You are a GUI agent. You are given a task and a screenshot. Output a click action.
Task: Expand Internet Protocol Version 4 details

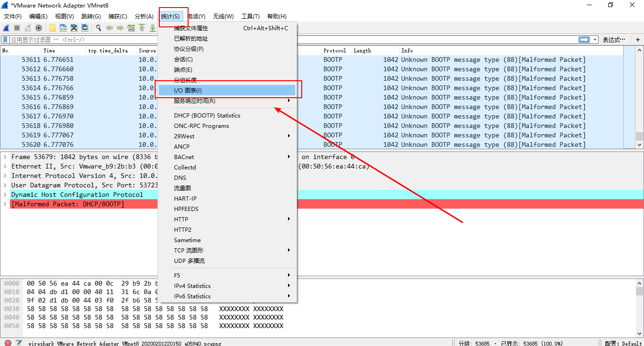coord(4,176)
